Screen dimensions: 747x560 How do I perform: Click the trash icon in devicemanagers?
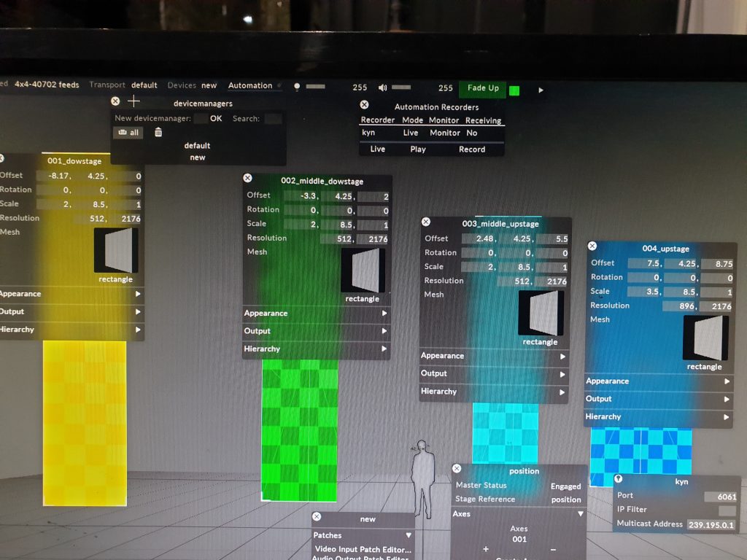click(x=158, y=133)
